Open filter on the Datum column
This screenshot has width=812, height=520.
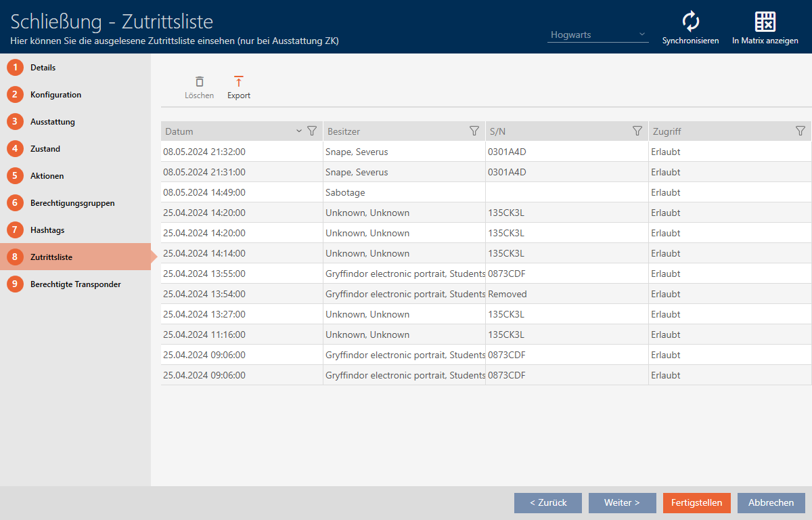(312, 131)
